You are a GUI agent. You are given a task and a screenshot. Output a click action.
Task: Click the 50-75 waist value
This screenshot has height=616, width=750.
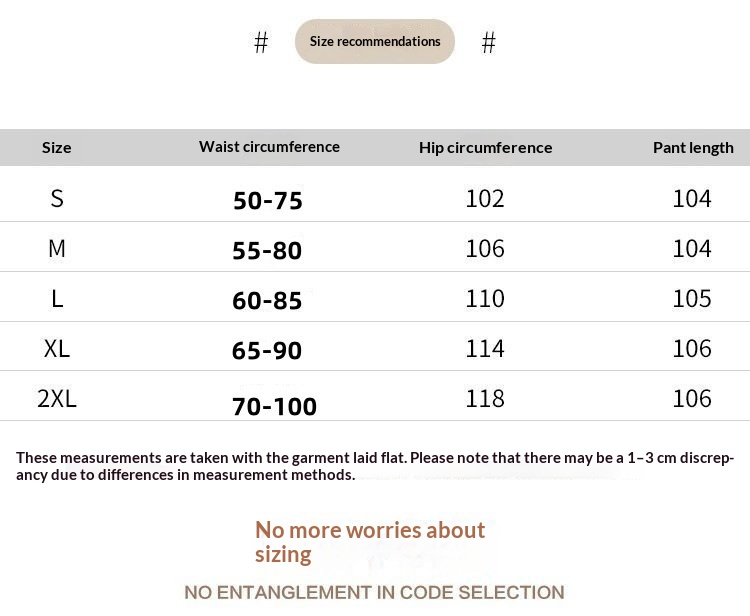point(267,200)
